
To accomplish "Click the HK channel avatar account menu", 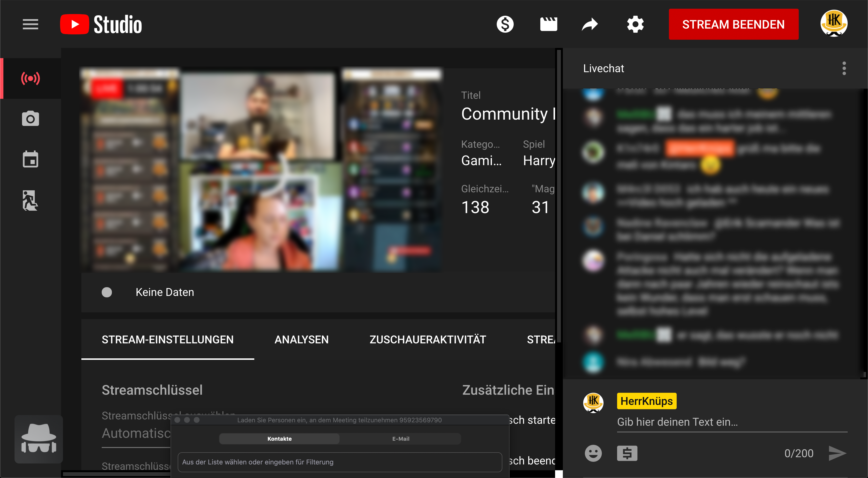I will point(834,23).
